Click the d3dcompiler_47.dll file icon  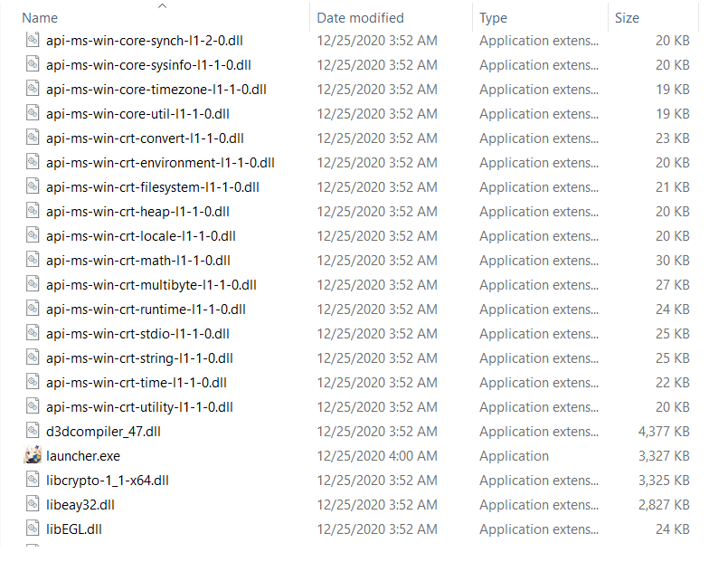point(33,431)
